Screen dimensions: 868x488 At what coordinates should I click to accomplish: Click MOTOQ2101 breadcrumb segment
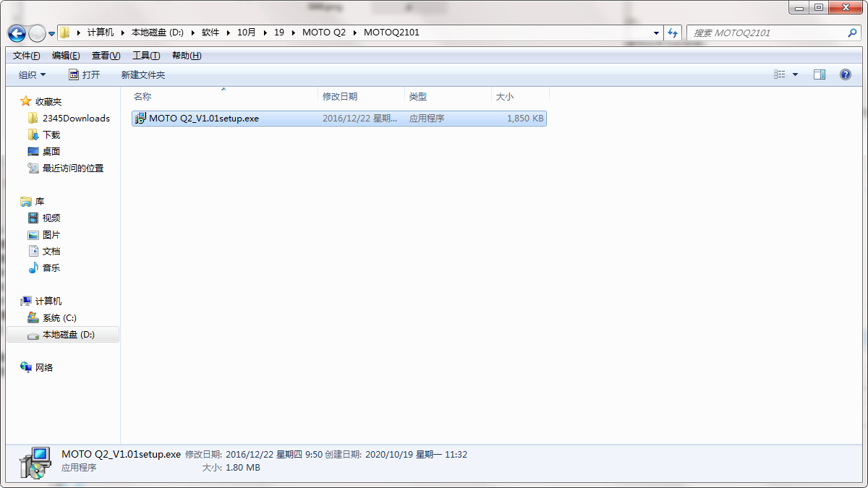(391, 33)
